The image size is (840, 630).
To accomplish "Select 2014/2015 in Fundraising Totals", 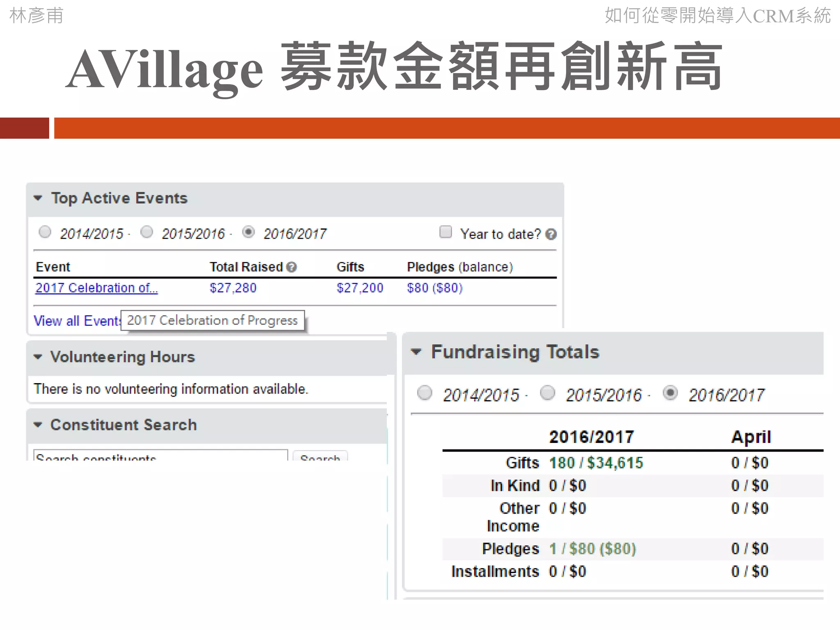I will coord(425,393).
